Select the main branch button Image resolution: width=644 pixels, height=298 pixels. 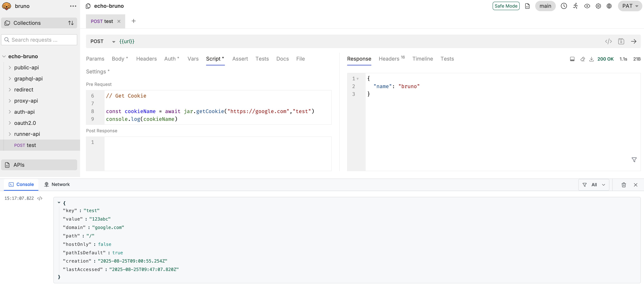[546, 6]
